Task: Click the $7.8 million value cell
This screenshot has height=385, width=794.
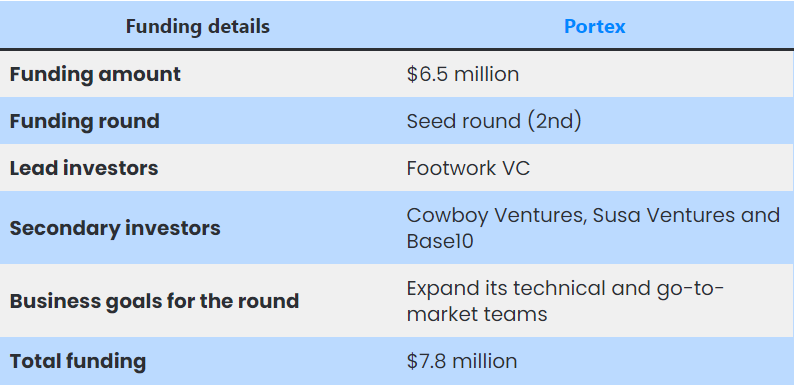Action: point(462,361)
